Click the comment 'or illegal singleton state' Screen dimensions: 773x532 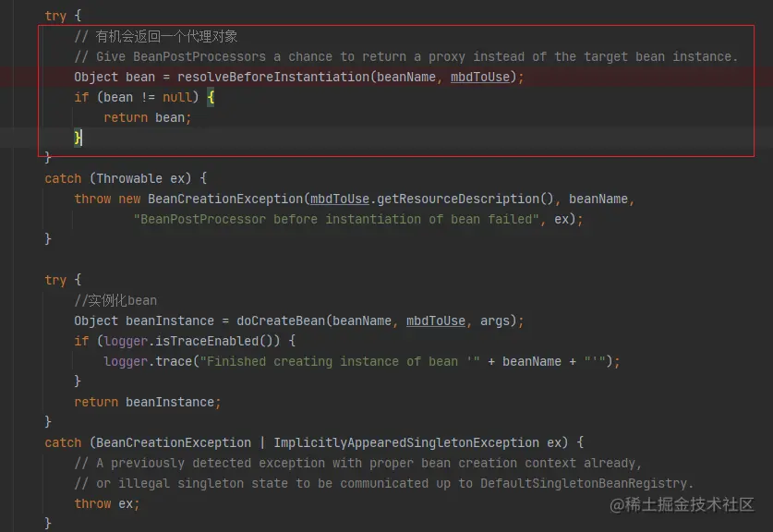pos(384,484)
